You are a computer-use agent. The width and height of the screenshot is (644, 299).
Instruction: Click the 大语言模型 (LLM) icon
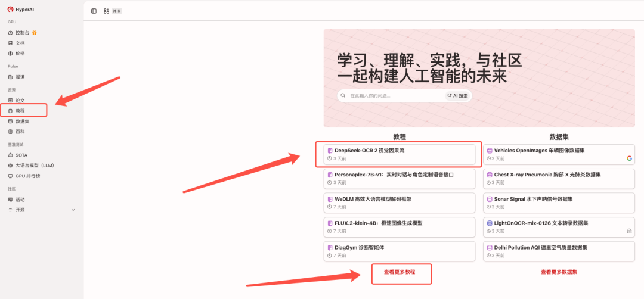(11, 166)
